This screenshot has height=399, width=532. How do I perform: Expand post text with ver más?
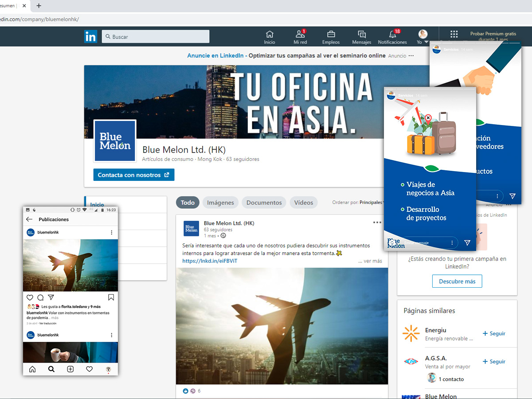[370, 261]
